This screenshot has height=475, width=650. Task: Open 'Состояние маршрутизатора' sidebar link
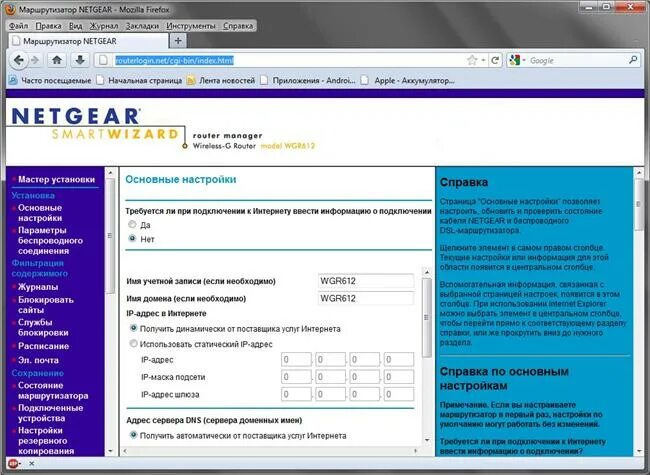[x=53, y=390]
